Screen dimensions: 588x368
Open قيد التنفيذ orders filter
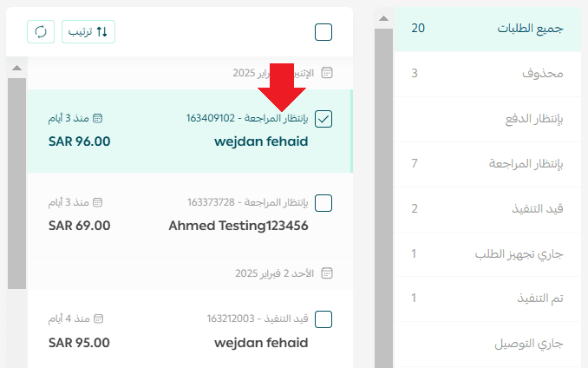click(489, 208)
